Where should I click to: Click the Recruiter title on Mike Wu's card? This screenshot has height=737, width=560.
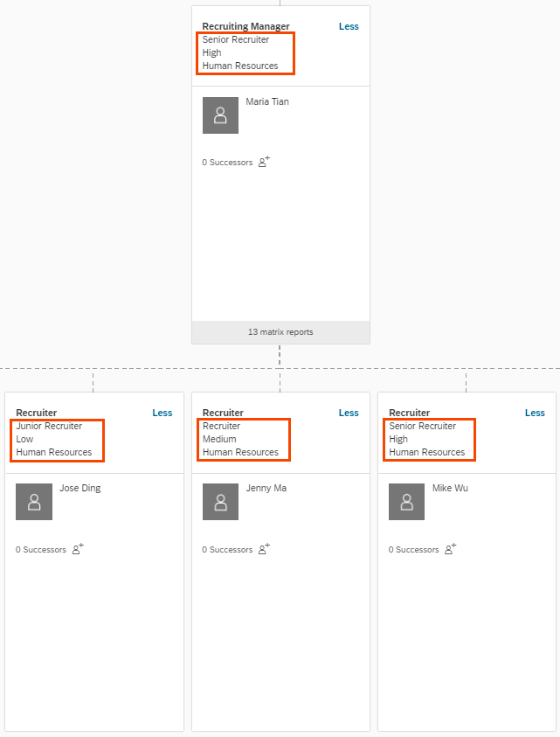pyautogui.click(x=409, y=413)
